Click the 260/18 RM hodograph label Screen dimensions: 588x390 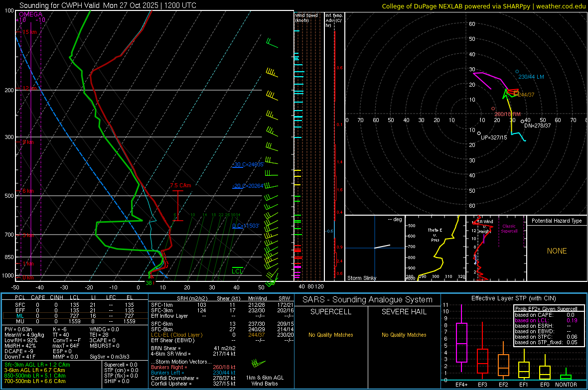click(507, 114)
